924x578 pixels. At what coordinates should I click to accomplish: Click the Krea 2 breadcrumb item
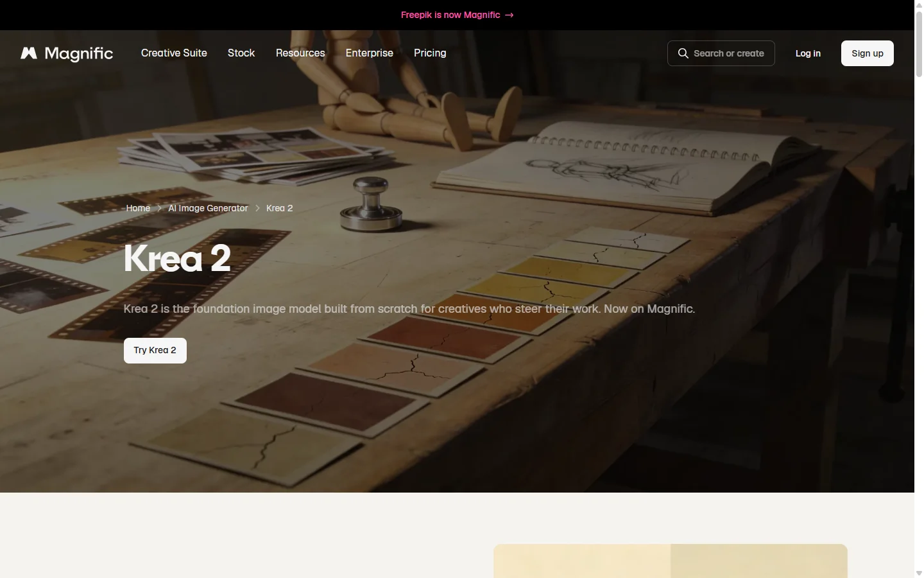pos(280,208)
